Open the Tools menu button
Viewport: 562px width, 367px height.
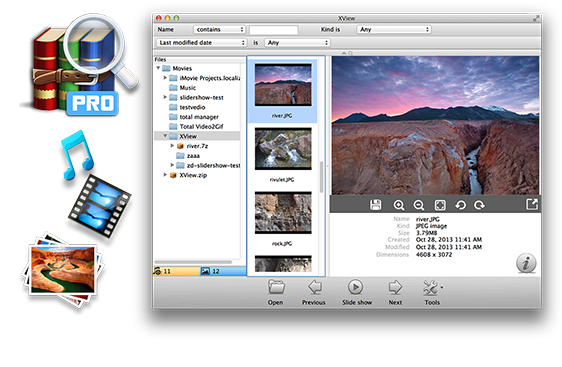coord(432,292)
